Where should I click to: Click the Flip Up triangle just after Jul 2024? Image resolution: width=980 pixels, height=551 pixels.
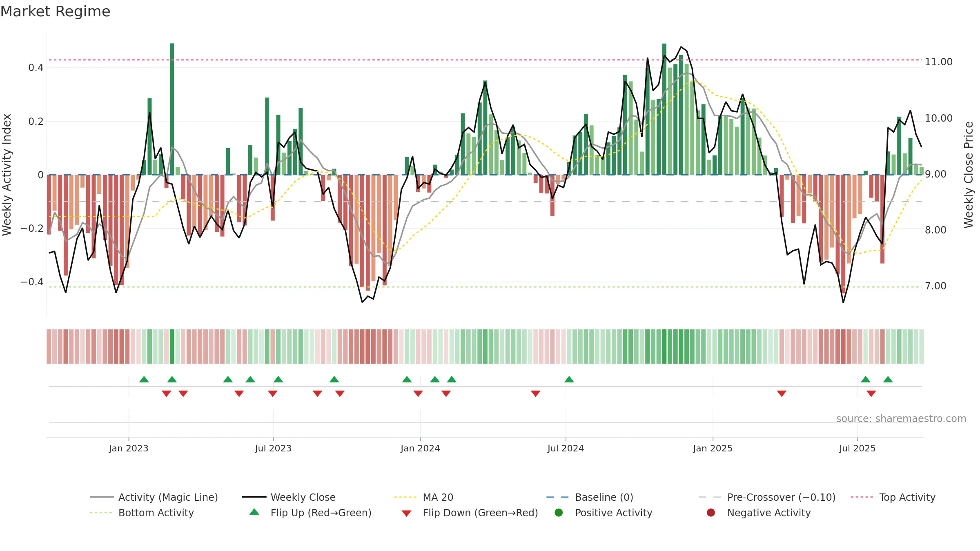[569, 379]
